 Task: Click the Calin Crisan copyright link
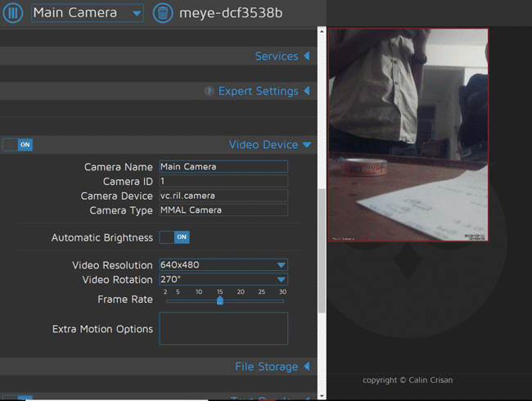pyautogui.click(x=408, y=380)
